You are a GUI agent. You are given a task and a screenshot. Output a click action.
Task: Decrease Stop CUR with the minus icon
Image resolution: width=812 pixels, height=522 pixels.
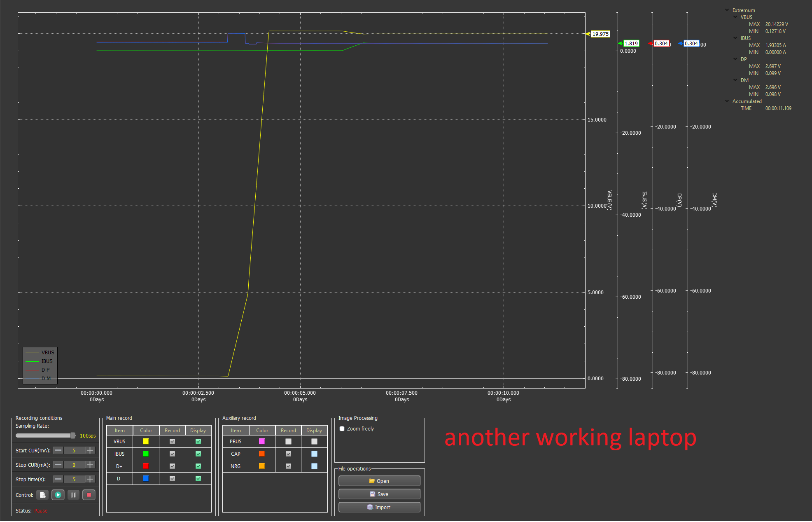click(x=58, y=465)
